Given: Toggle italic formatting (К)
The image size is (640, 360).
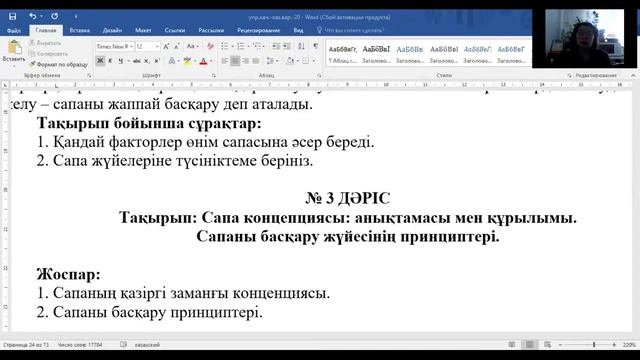Looking at the screenshot, I should (x=110, y=61).
